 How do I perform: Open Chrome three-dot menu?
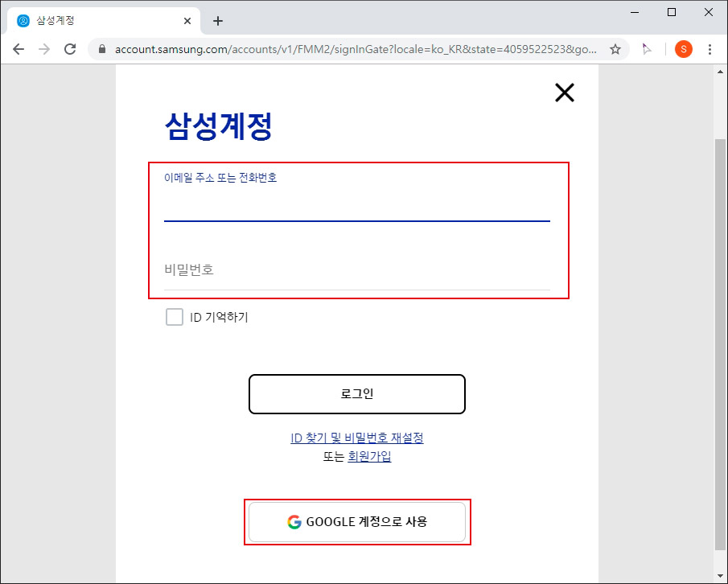coord(709,49)
